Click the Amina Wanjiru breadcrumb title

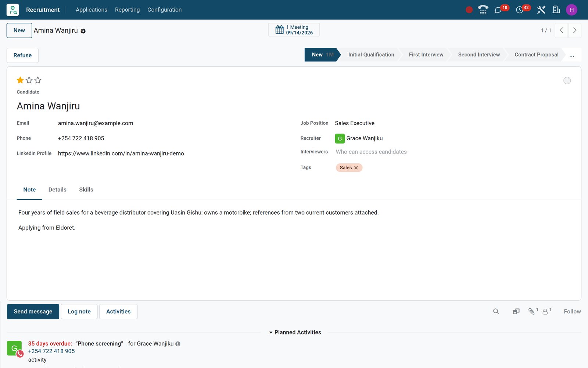56,31
